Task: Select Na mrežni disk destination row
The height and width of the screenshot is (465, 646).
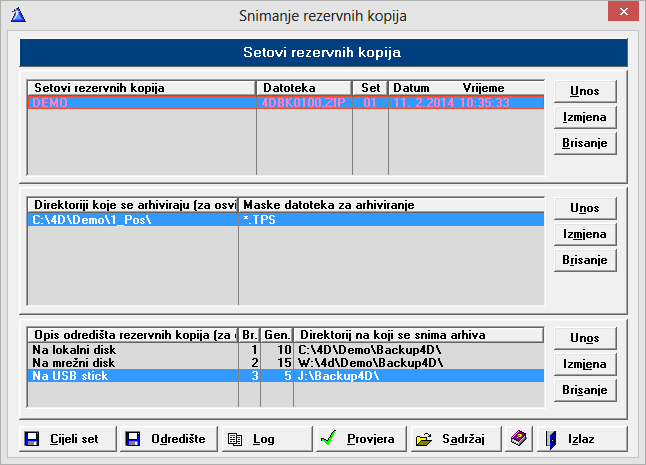Action: pyautogui.click(x=286, y=362)
